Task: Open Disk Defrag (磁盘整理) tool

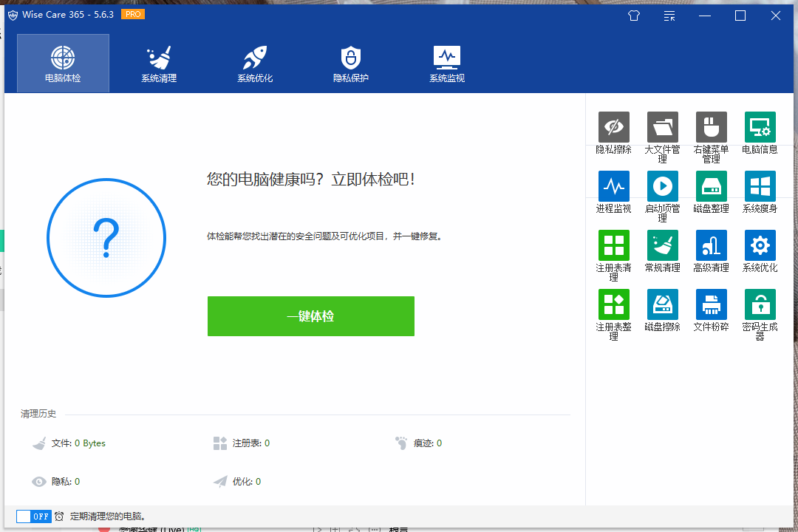Action: [710, 186]
